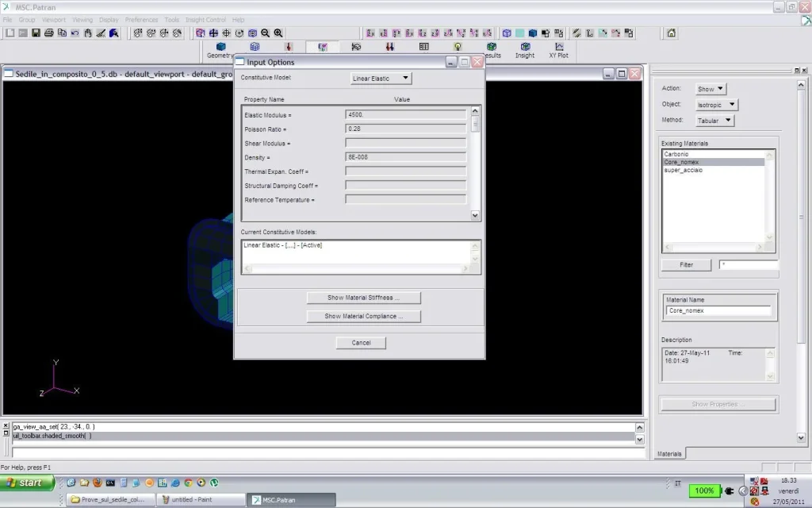Screen dimensions: 812x508
Task: Click the view corners cube icon
Action: coord(201,33)
